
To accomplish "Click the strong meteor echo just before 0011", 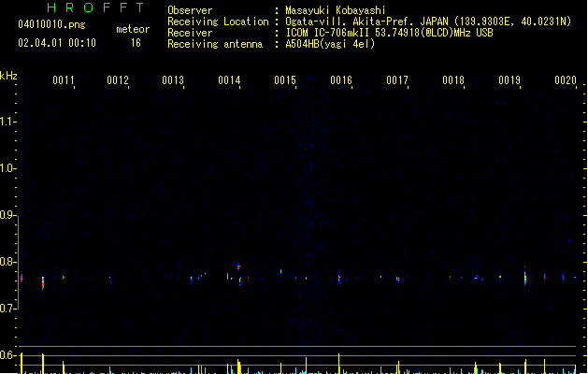I will click(43, 283).
